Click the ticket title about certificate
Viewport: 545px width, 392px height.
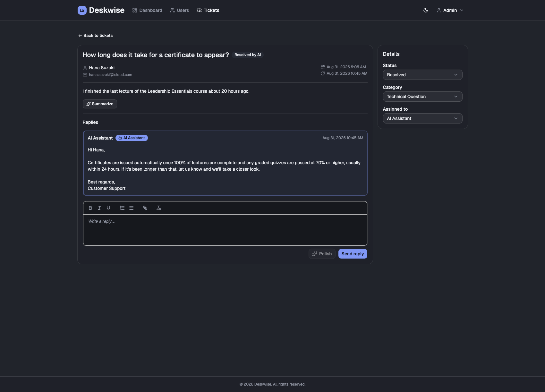click(156, 55)
